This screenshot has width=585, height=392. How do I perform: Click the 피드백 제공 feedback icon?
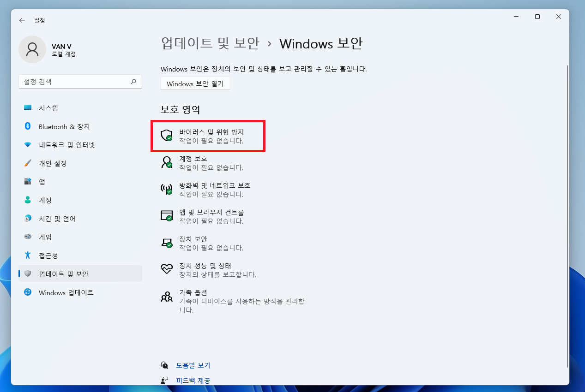click(164, 380)
